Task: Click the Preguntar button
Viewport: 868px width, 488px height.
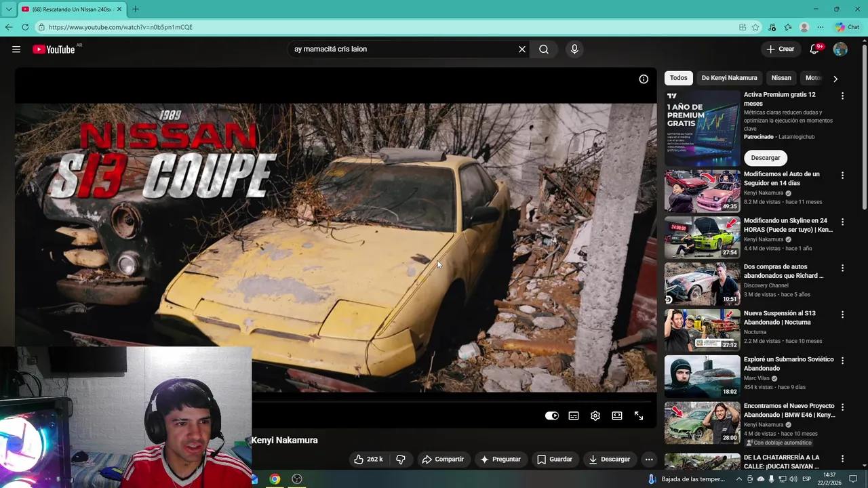Action: click(x=500, y=459)
